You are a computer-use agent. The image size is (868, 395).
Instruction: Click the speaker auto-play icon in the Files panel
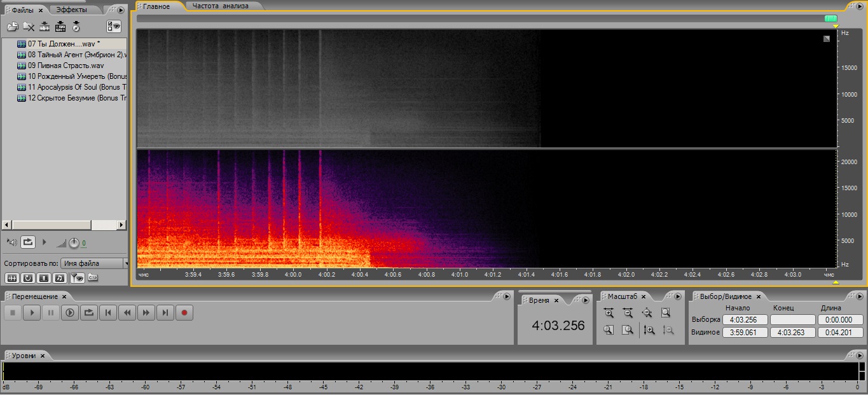[x=11, y=242]
